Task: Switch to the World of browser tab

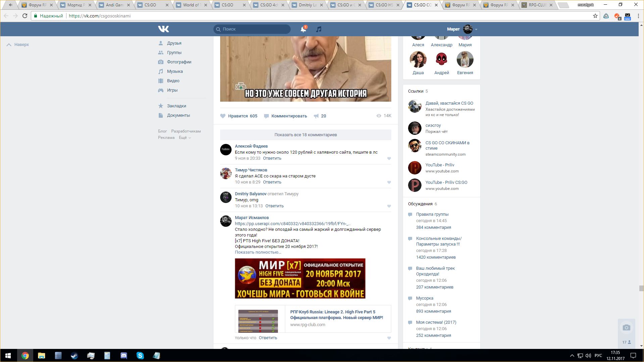Action: click(191, 5)
